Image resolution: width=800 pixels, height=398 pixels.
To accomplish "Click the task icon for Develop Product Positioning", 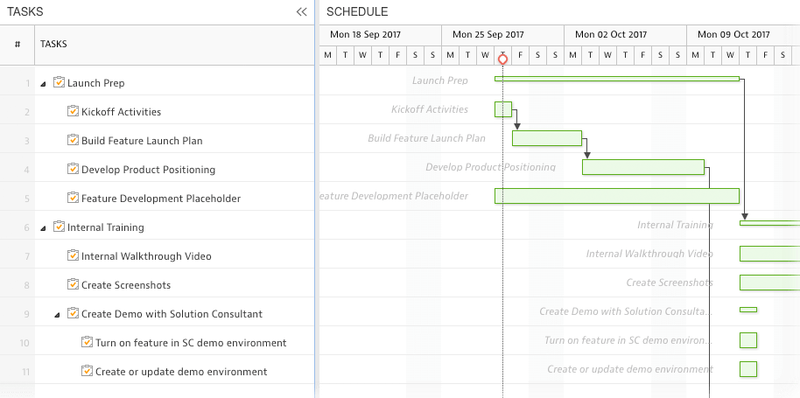I will click(73, 168).
